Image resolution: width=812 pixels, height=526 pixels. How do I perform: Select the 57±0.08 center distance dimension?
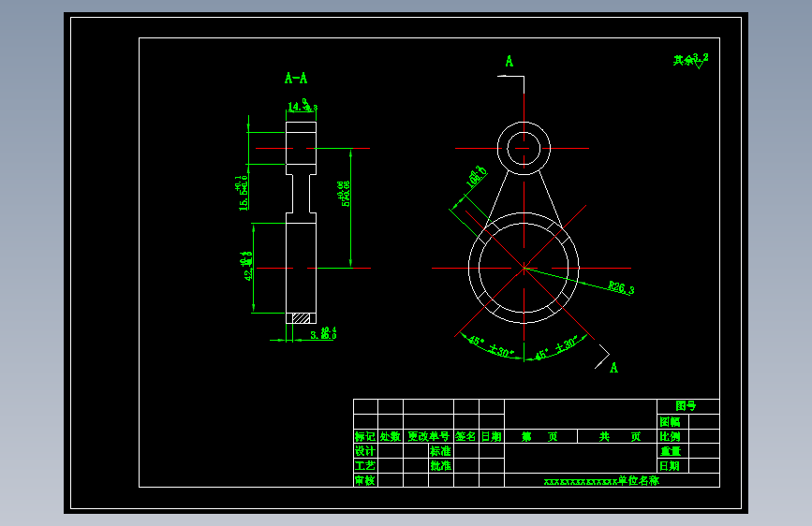point(344,194)
